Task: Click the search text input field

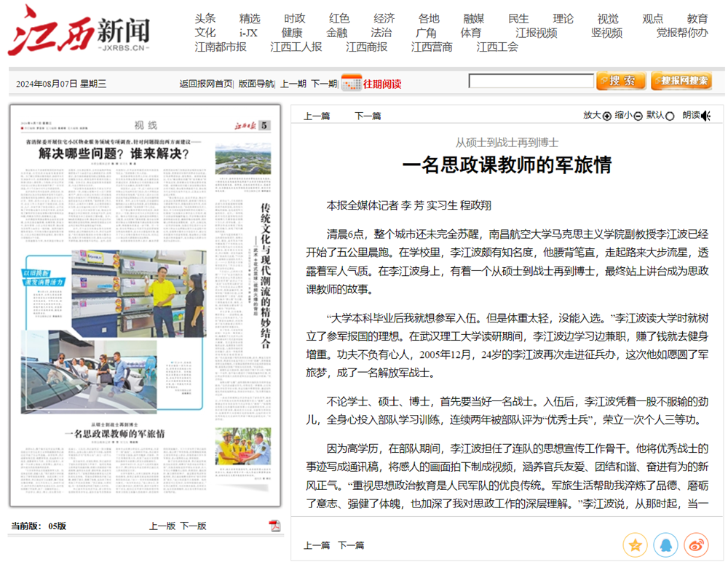Action: pos(531,82)
